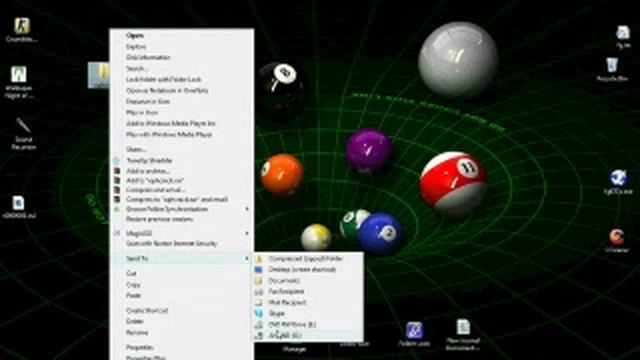Select Play with Windows Media Player
Image resolution: width=640 pixels, height=360 pixels.
click(169, 134)
